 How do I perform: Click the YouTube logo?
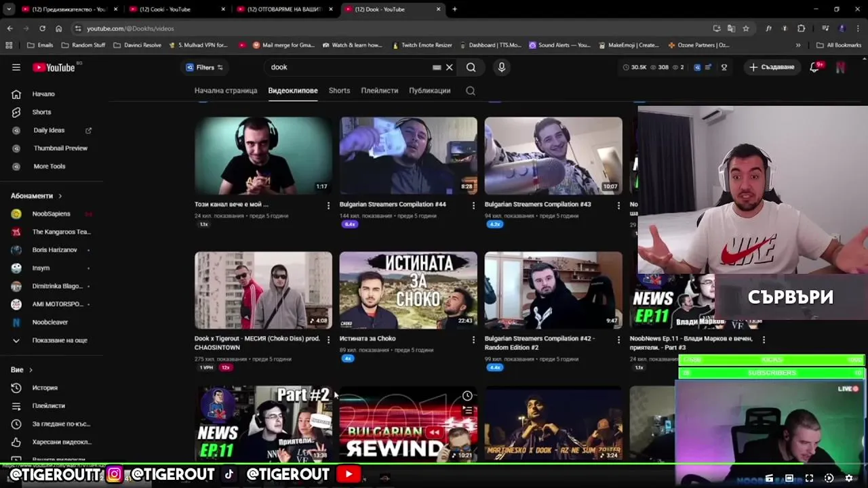click(x=54, y=67)
